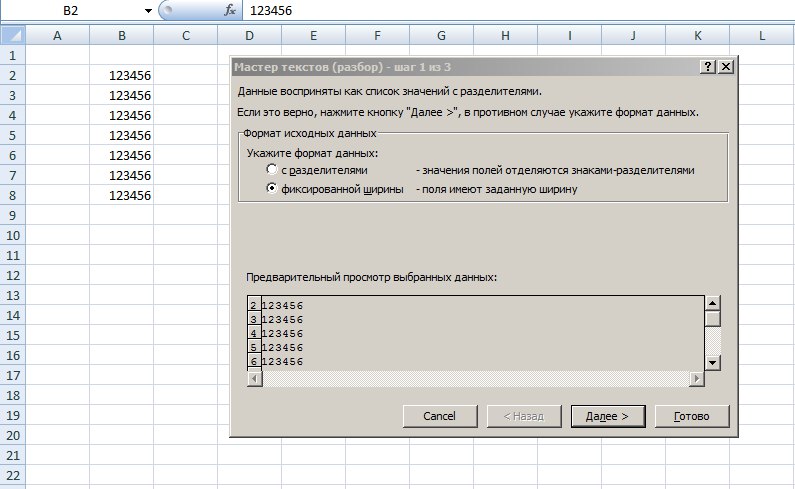Click cell B5 containing 123456
Screen dimensions: 795x489
(122, 135)
